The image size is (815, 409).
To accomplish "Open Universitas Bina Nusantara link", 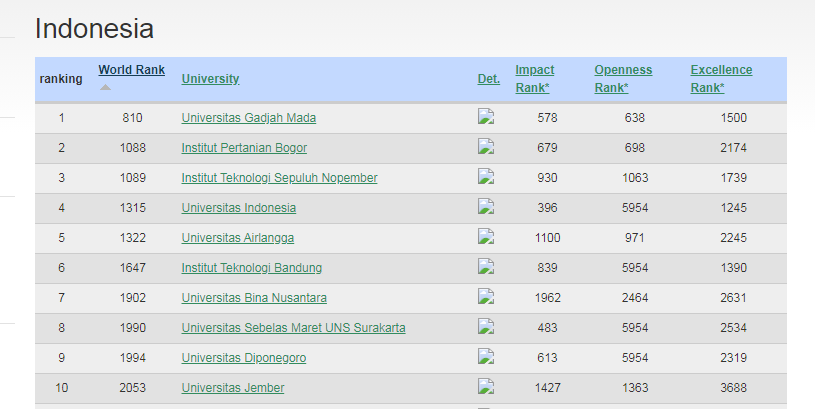I will [x=254, y=298].
